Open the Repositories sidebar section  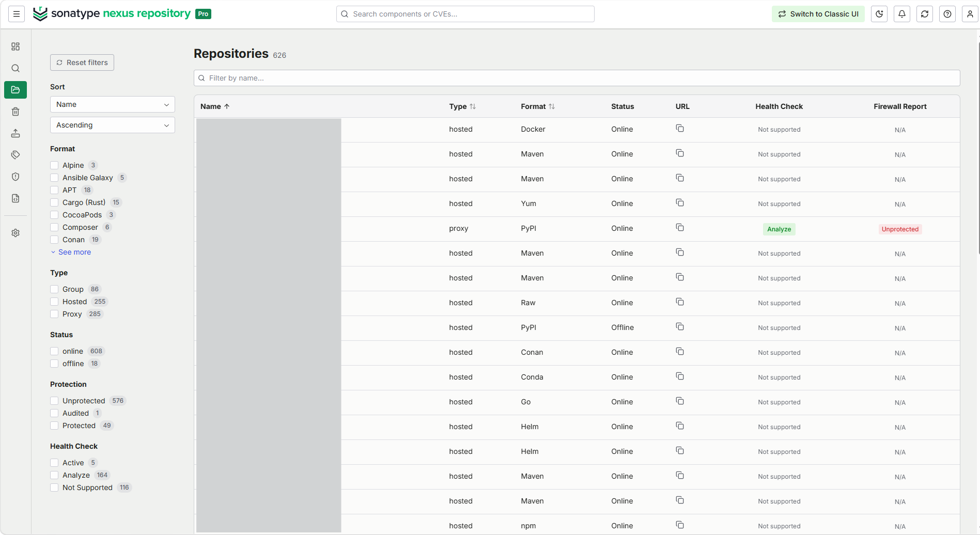(x=15, y=90)
